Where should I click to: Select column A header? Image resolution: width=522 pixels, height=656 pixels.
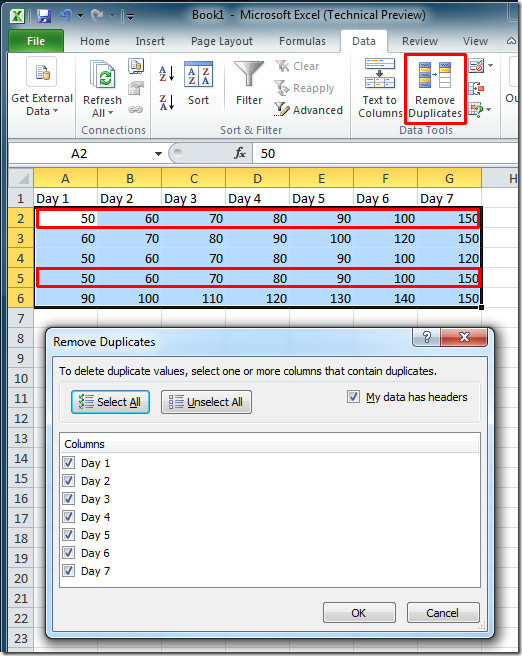click(x=66, y=179)
